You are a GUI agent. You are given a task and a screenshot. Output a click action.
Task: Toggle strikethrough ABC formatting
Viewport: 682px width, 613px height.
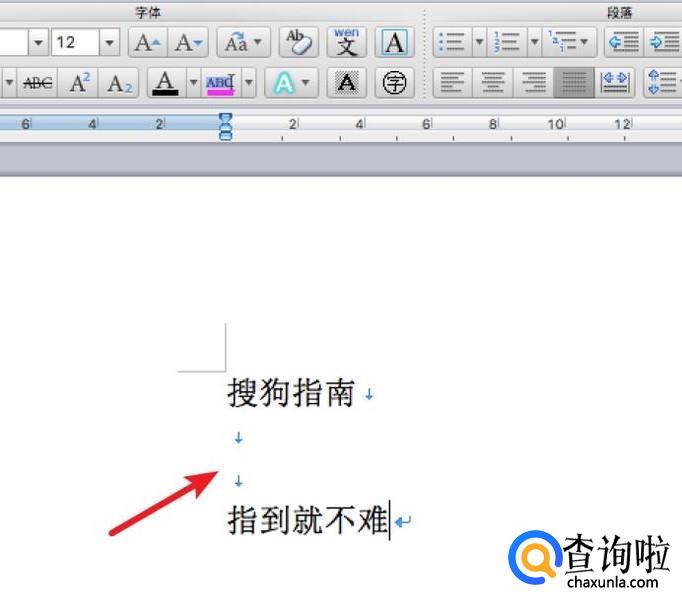[38, 82]
